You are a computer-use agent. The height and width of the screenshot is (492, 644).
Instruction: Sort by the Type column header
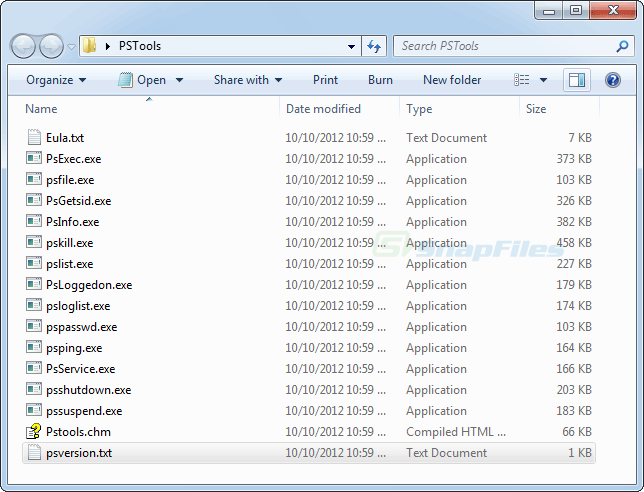419,109
